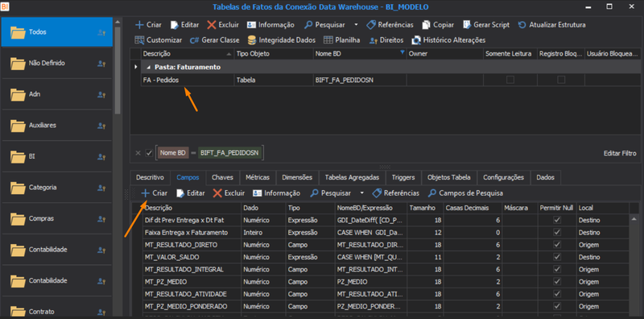
Task: Open Histórico Alterações
Action: click(448, 40)
